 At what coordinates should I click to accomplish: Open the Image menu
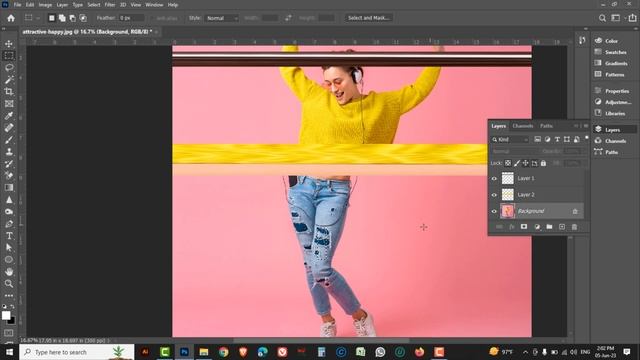coord(45,5)
